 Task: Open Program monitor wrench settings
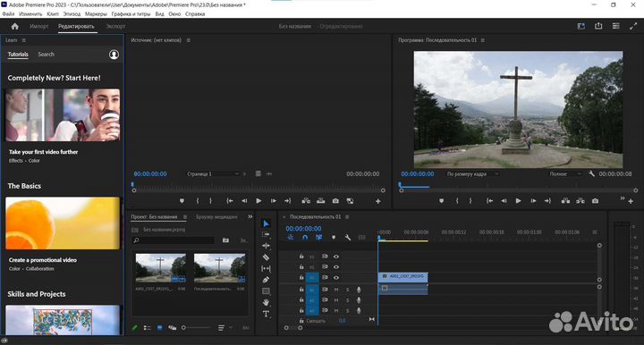[591, 174]
